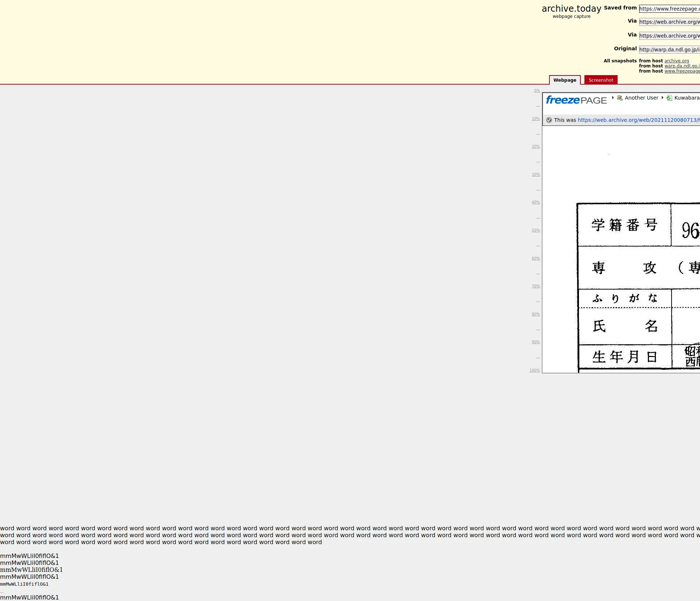Click the first Via URL field
This screenshot has width=700, height=601.
click(669, 22)
